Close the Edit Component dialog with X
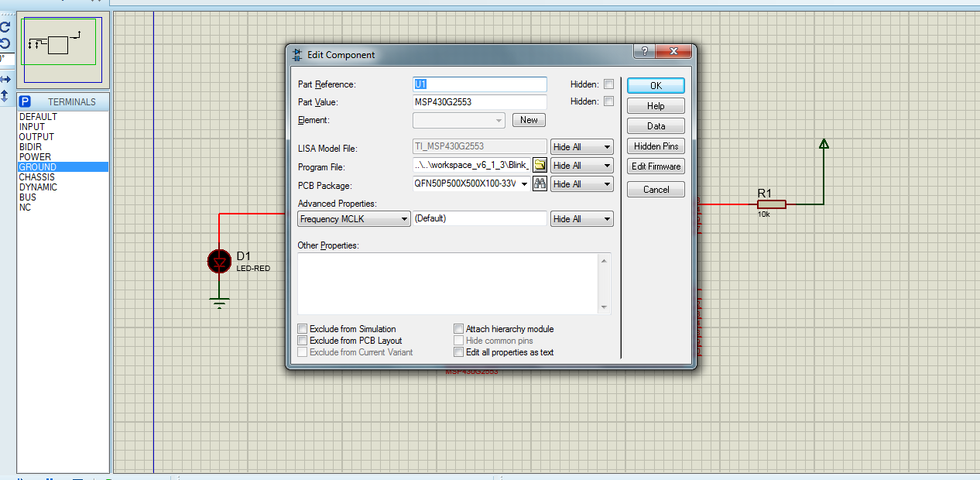This screenshot has width=980, height=480. click(x=673, y=51)
